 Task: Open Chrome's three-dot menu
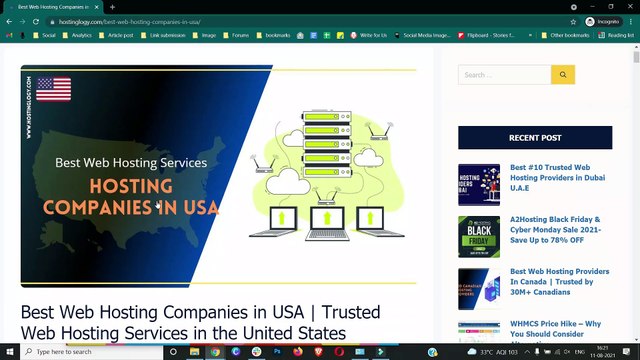pyautogui.click(x=631, y=22)
